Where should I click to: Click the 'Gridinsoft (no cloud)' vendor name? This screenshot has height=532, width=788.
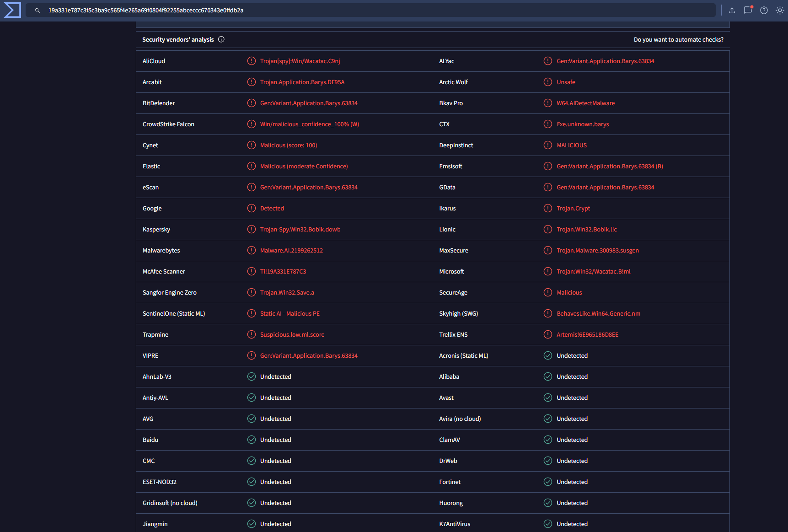[170, 503]
